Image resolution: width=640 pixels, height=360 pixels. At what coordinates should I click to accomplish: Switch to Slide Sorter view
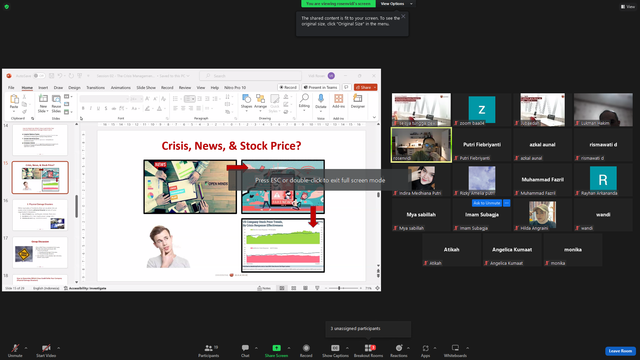click(x=293, y=288)
